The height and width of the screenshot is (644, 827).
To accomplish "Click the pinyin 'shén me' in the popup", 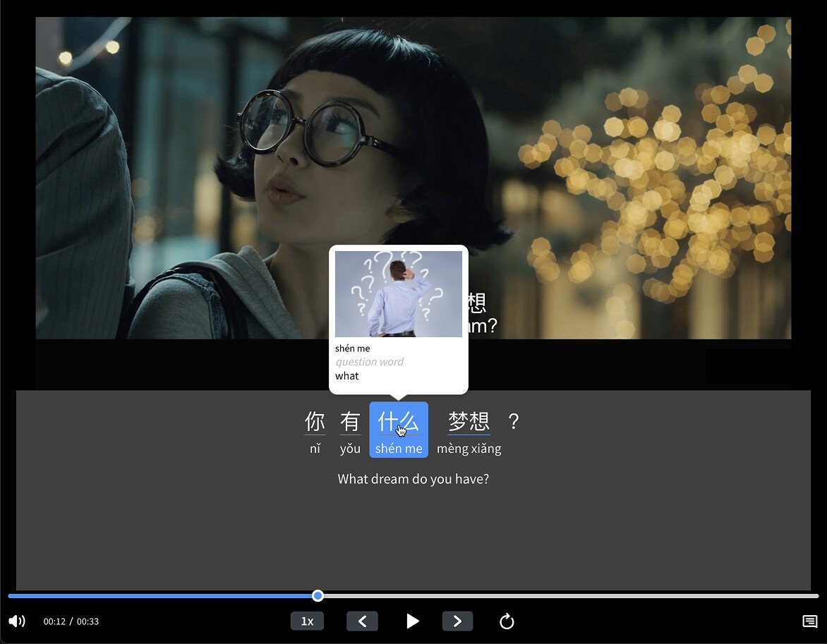I will click(351, 348).
